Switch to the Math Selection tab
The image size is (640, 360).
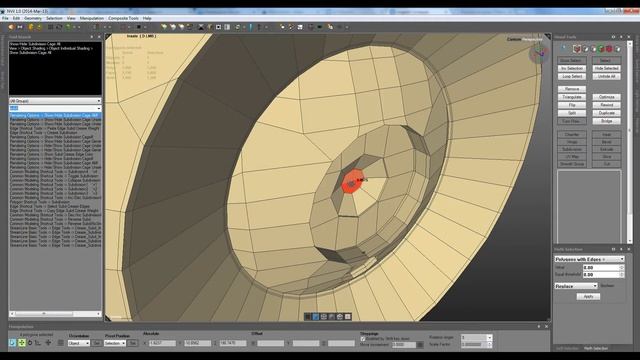tap(596, 348)
